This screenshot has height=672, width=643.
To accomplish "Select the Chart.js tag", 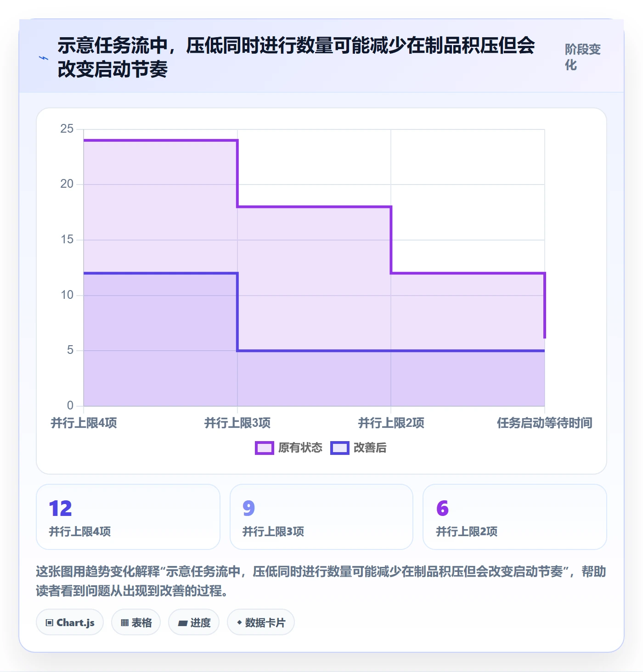I will point(70,622).
